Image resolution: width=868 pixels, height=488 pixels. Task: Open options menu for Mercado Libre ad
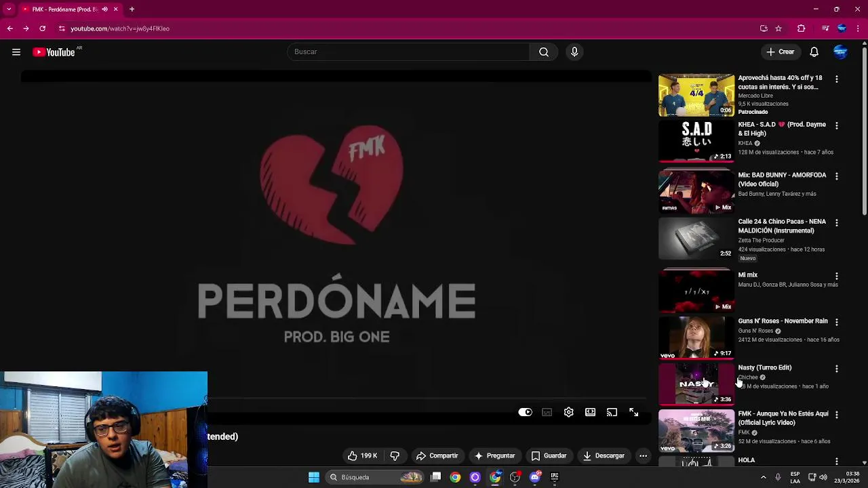coord(836,79)
